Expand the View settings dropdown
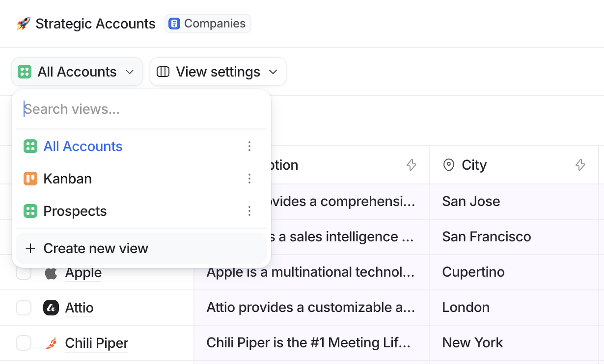Screen dimensions: 604x364 pos(218,72)
